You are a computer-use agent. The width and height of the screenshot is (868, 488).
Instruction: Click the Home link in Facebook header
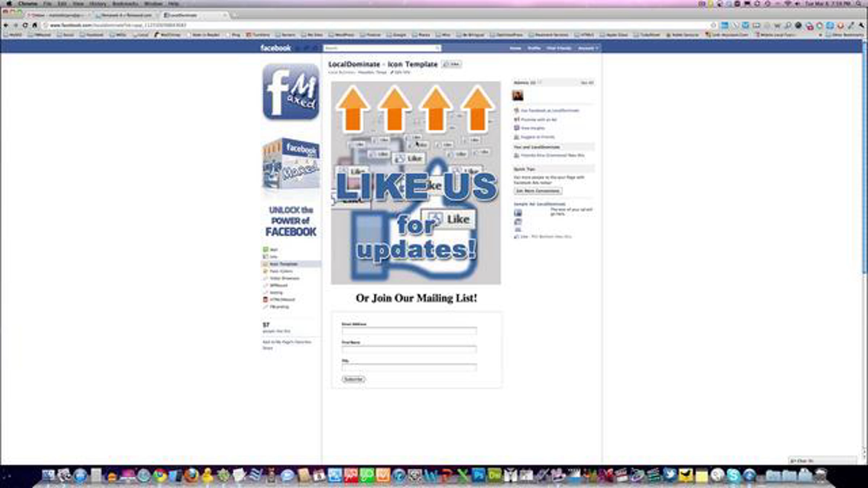515,48
